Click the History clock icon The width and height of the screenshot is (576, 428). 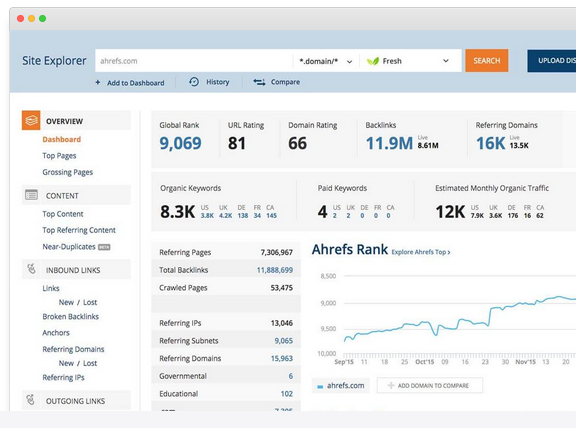click(194, 82)
